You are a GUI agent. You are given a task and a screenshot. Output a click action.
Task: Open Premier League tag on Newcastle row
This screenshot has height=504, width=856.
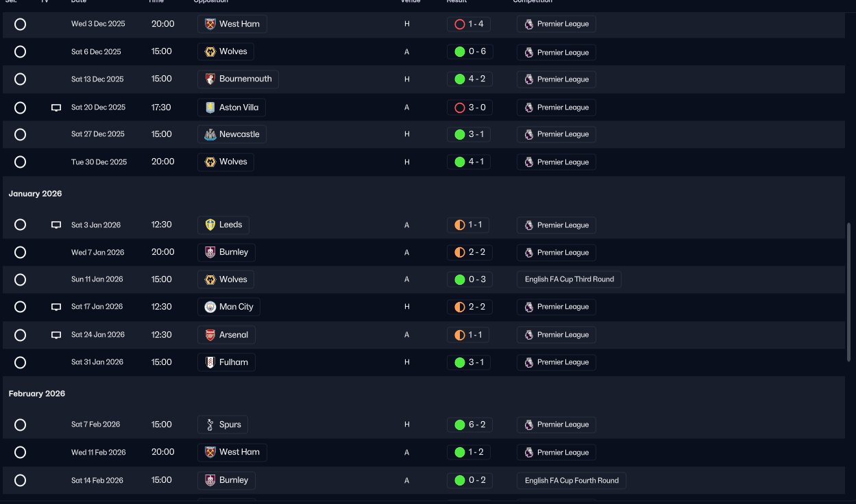557,134
